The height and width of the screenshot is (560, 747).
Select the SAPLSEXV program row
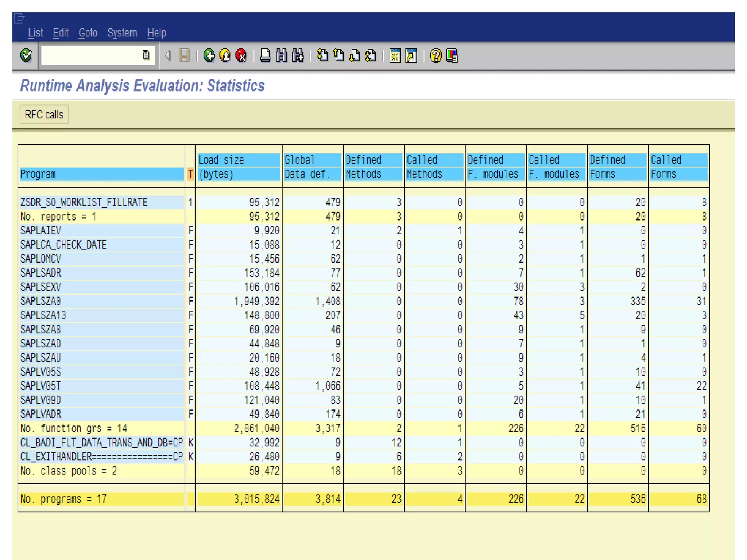click(363, 287)
